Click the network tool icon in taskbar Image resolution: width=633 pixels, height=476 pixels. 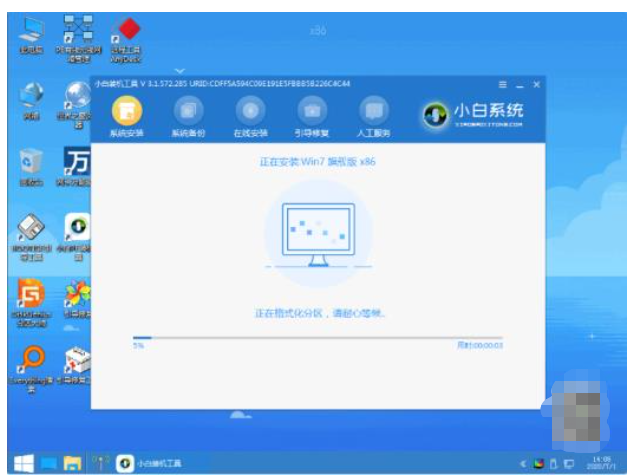(x=101, y=463)
